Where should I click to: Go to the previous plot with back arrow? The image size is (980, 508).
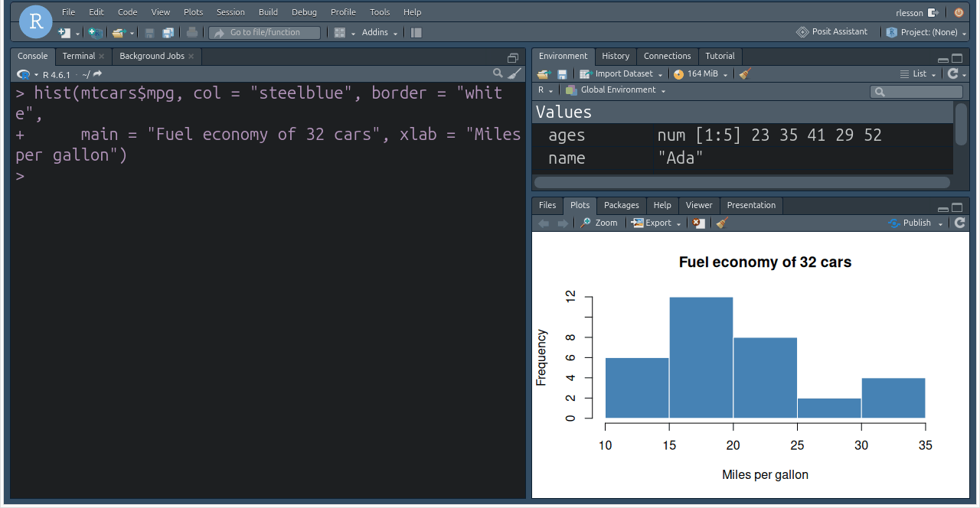(x=544, y=223)
